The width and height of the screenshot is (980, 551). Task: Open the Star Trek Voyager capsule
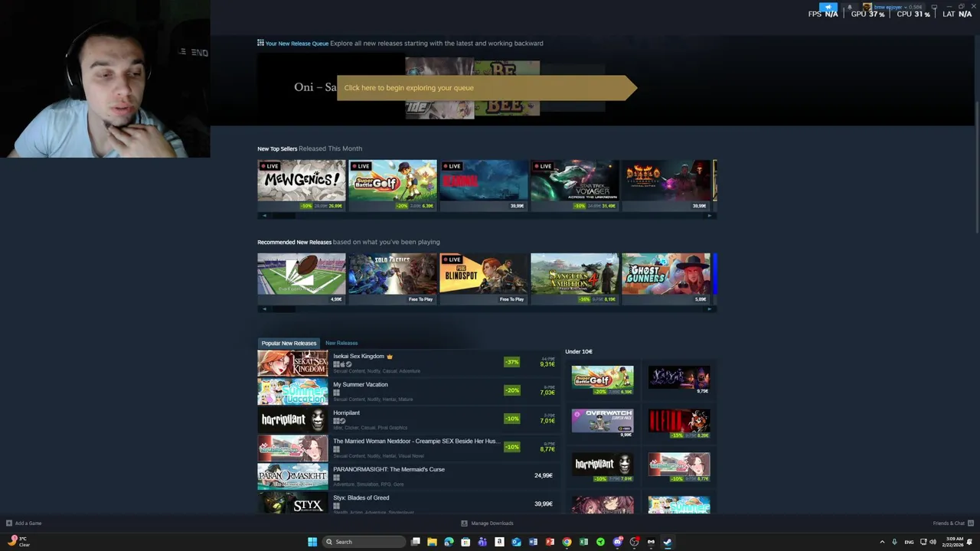[x=574, y=185]
